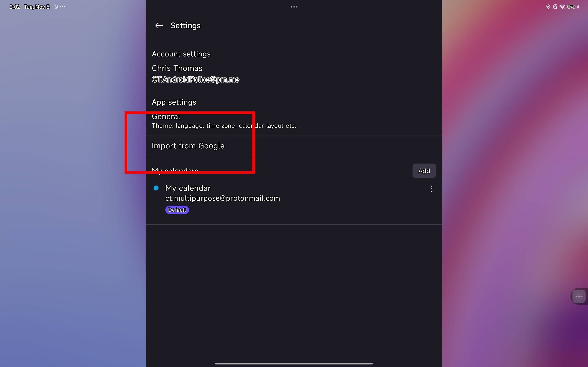Open the three-dot menu at top
588x367 pixels.
(x=294, y=7)
